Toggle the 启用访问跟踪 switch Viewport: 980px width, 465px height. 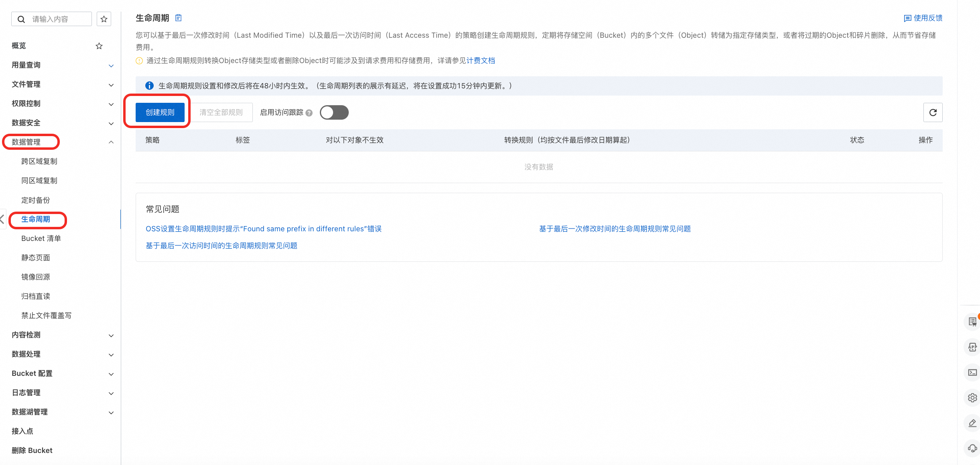pyautogui.click(x=334, y=112)
